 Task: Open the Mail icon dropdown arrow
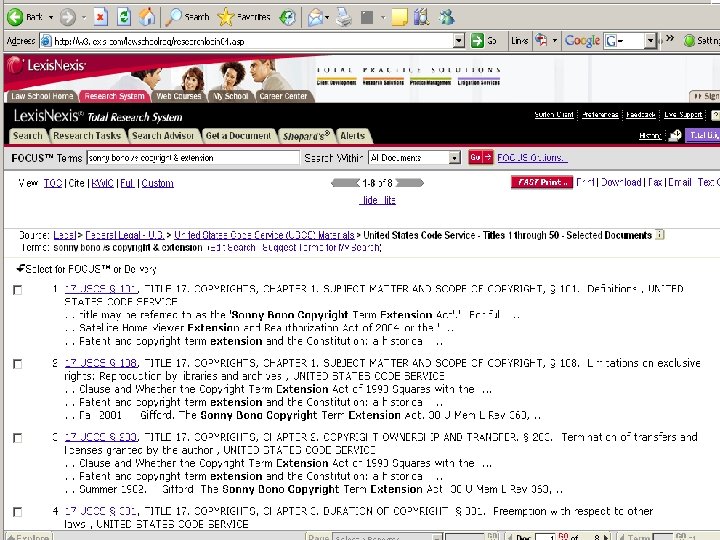point(326,17)
